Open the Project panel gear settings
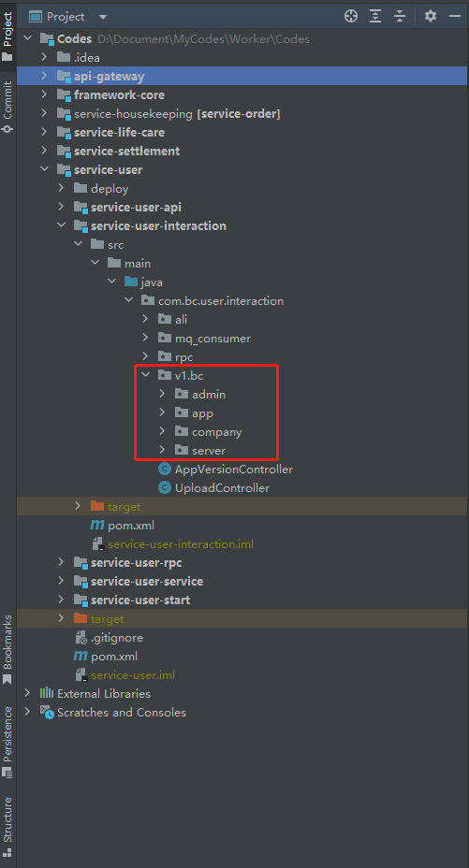Screen dimensions: 469x868 [x=431, y=16]
